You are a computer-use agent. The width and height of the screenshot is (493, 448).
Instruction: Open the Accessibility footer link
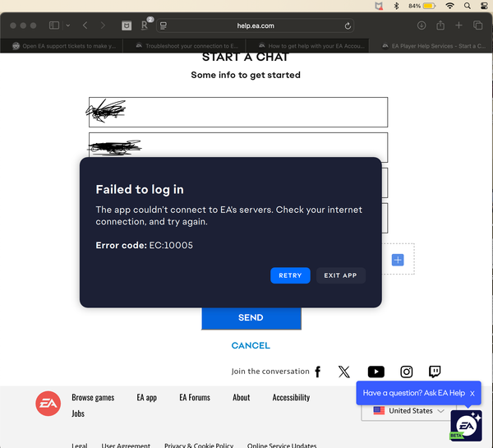[291, 398]
